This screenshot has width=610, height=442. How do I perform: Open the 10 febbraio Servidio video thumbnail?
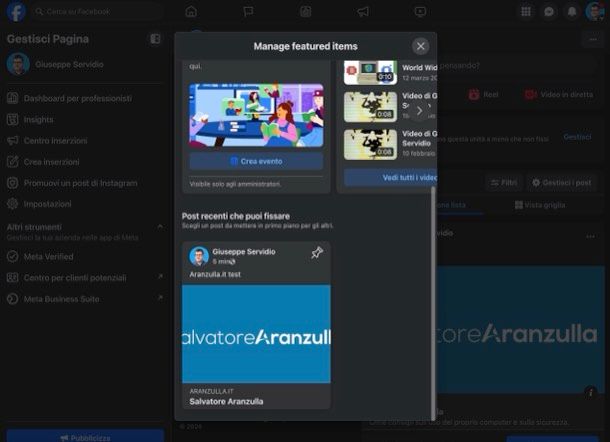(x=370, y=144)
